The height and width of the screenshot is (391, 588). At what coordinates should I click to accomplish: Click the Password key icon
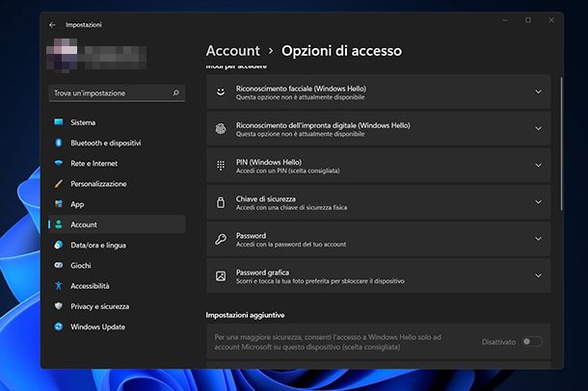[221, 239]
